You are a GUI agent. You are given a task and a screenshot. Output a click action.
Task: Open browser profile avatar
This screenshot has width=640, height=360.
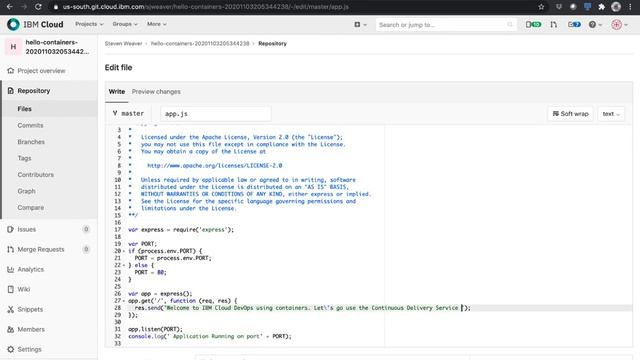pyautogui.click(x=616, y=7)
